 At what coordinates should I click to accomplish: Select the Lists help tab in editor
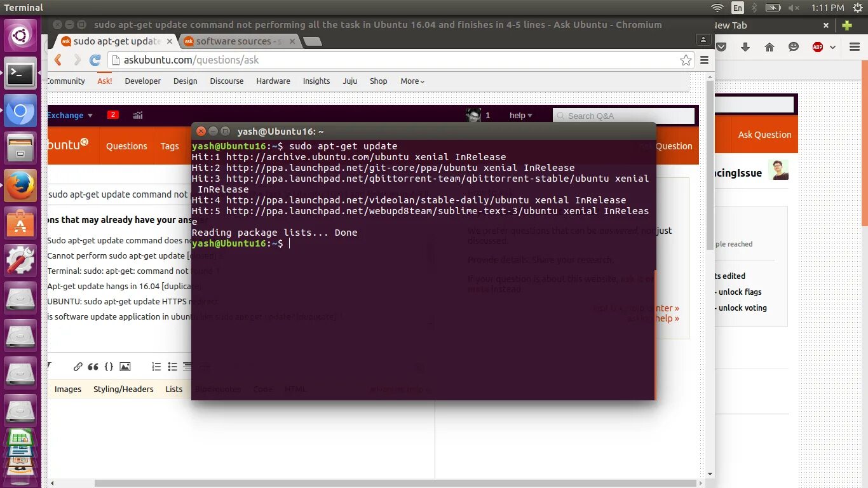click(174, 390)
